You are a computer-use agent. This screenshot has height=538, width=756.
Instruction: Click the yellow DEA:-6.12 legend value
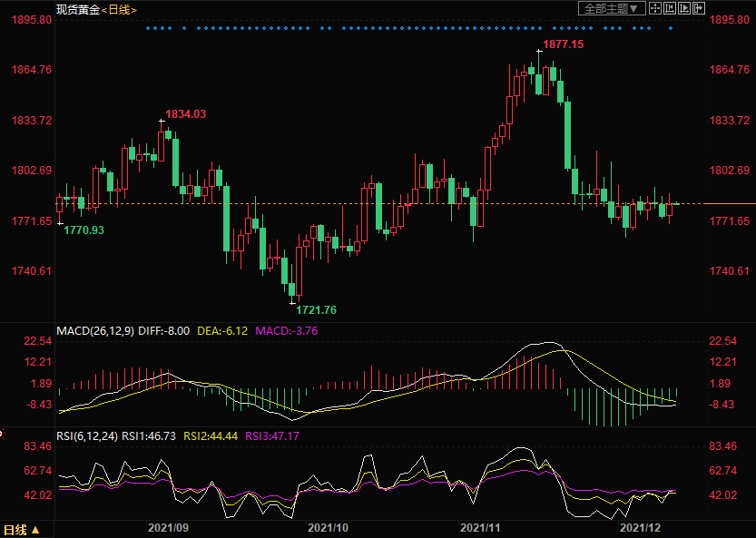click(x=221, y=331)
